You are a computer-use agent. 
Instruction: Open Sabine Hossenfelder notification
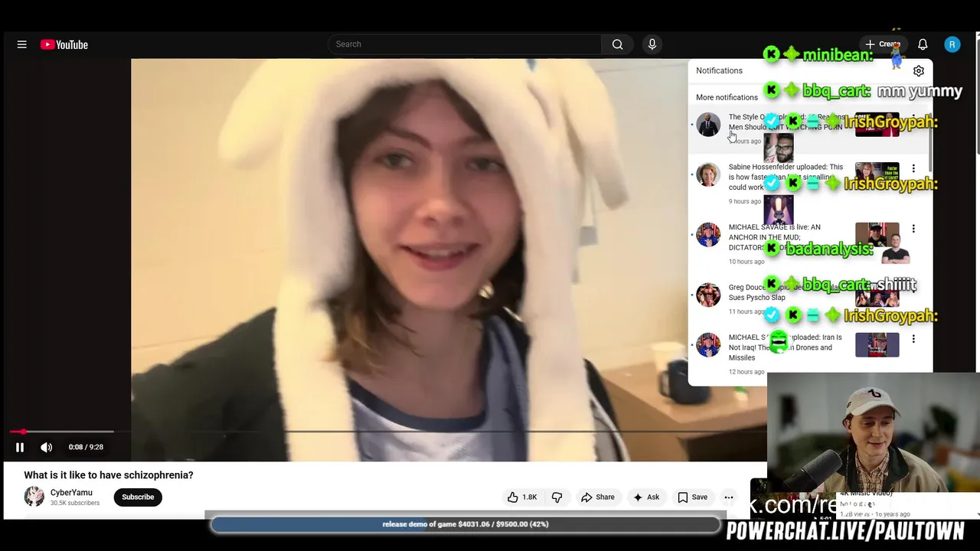pos(808,184)
